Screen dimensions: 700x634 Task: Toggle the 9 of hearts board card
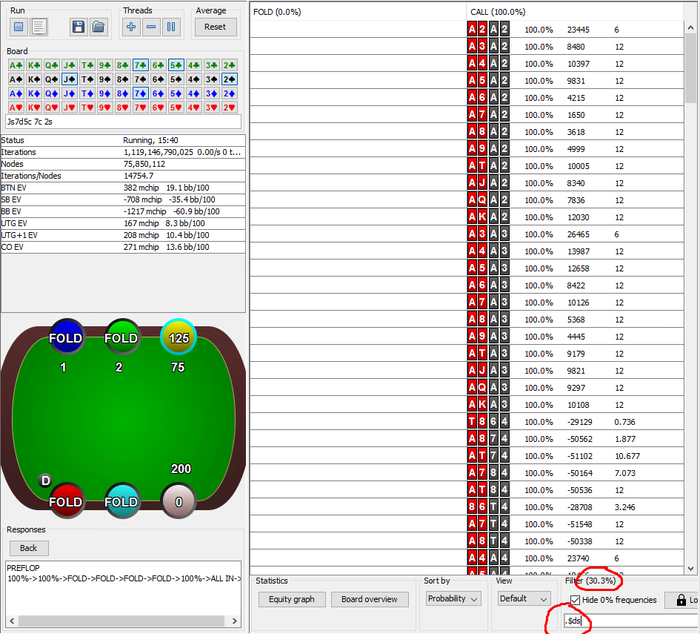(x=105, y=107)
